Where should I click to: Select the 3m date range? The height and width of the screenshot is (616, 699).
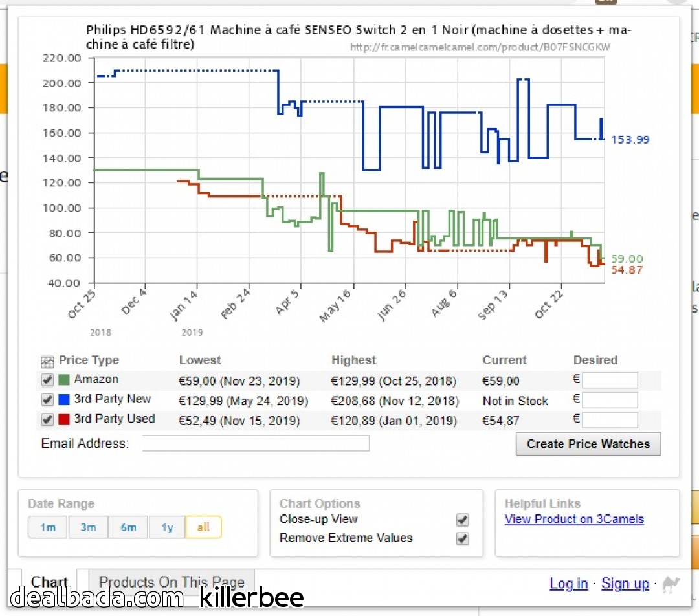click(88, 527)
